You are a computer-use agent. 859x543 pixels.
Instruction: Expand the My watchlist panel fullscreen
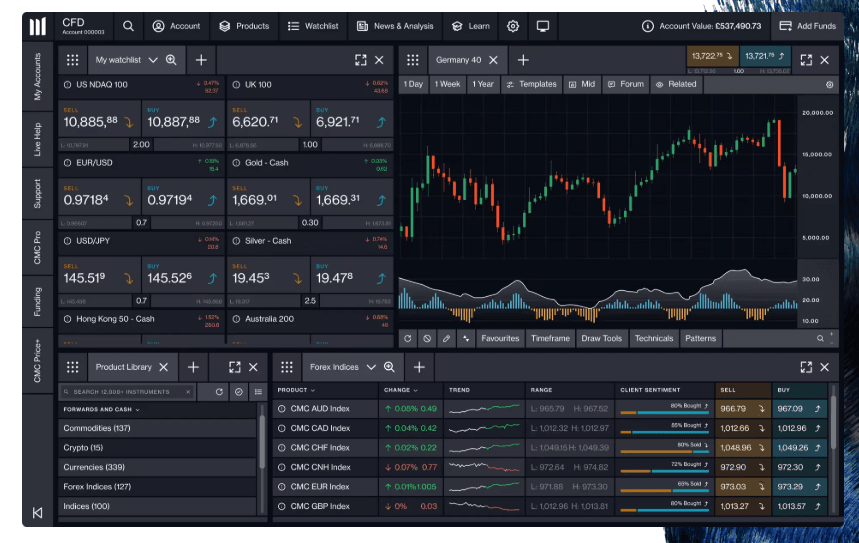tap(360, 60)
